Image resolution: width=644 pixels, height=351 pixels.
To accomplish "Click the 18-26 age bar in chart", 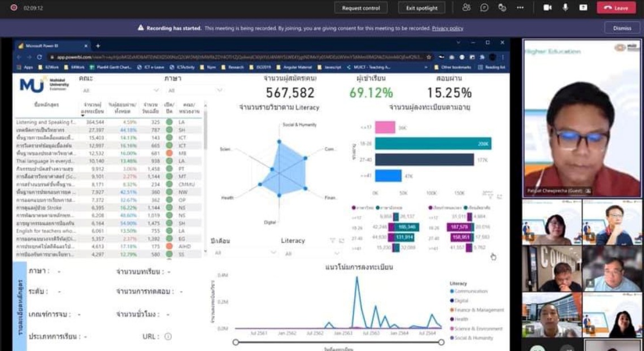I will tap(433, 144).
